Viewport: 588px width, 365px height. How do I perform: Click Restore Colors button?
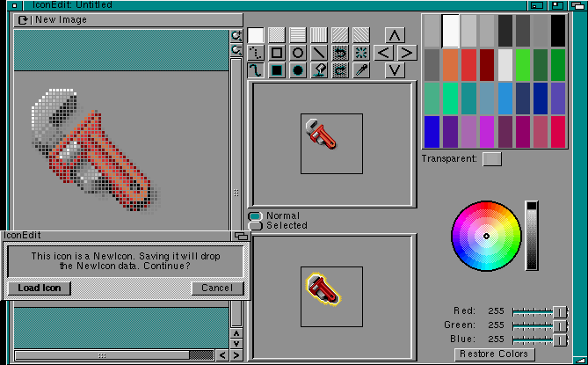coord(492,354)
